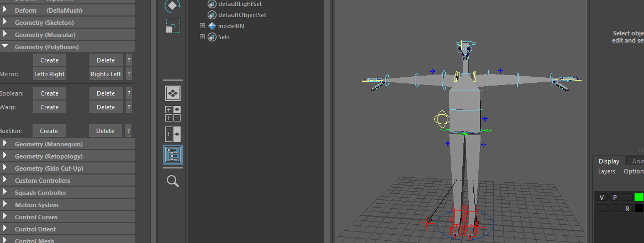The height and width of the screenshot is (243, 644).
Task: Click the black layer color swatch
Action: pyautogui.click(x=639, y=209)
